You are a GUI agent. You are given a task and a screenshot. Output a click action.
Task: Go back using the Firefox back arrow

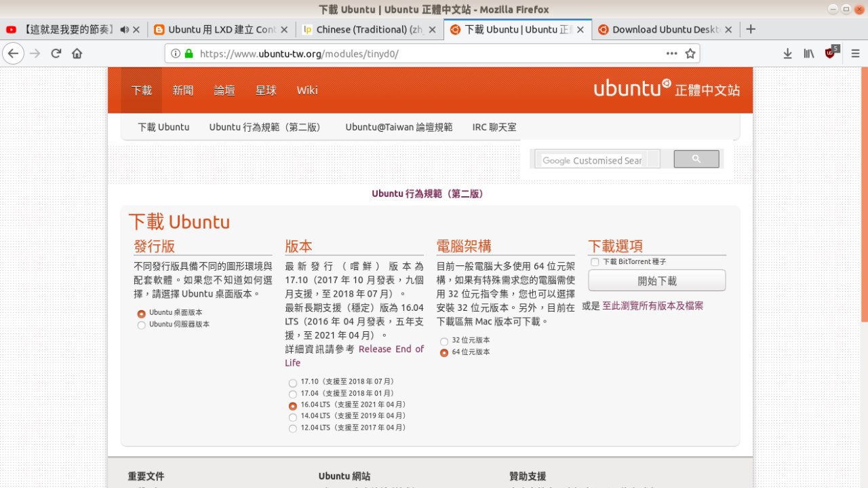point(14,54)
